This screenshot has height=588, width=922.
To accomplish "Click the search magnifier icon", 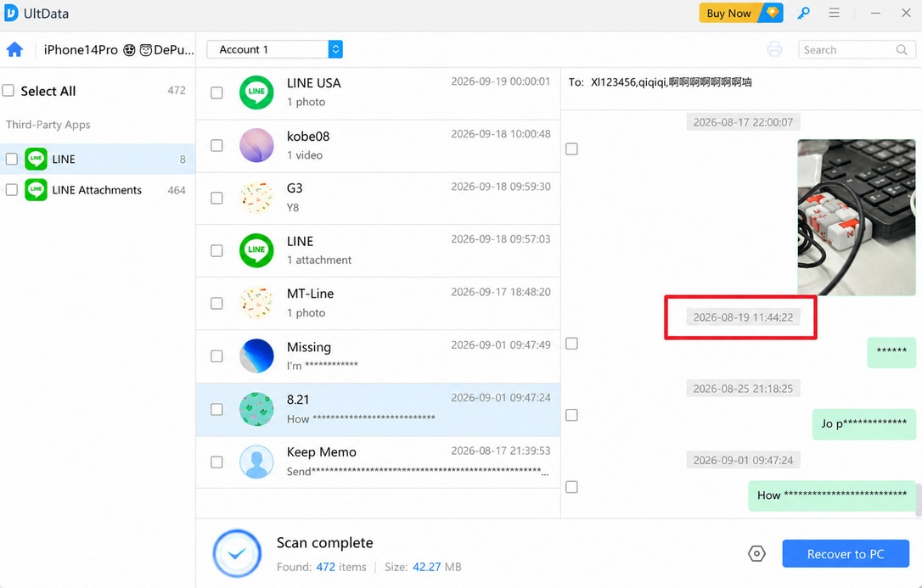I will 902,50.
